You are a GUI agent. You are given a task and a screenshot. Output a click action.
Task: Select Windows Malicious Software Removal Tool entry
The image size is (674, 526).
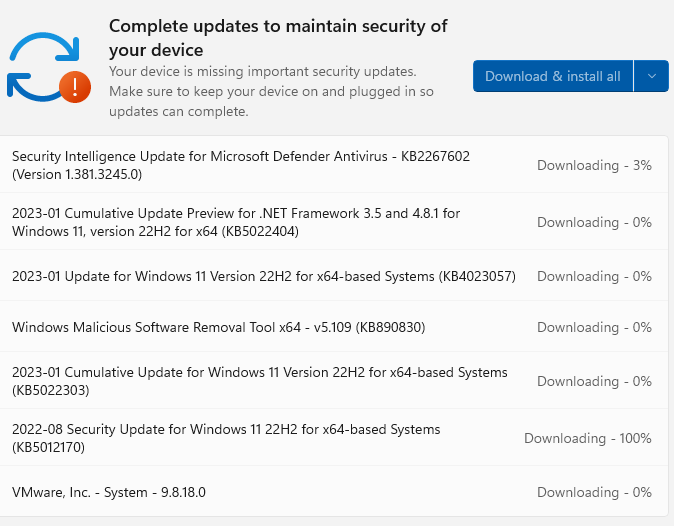(x=219, y=327)
